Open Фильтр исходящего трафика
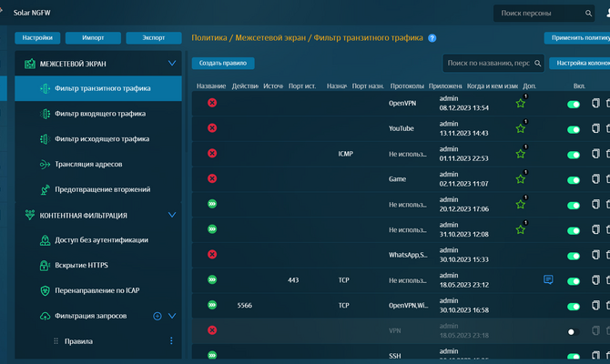610x364 pixels. 98,139
